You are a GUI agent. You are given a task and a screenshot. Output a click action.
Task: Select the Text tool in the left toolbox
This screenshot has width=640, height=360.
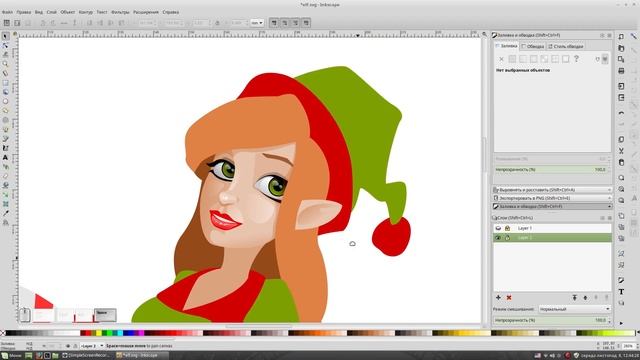coord(5,158)
